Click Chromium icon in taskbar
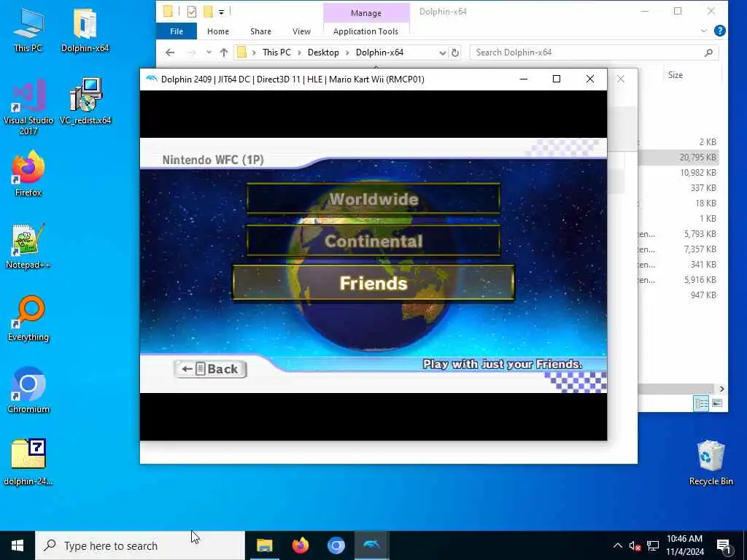Image resolution: width=747 pixels, height=560 pixels. pyautogui.click(x=336, y=545)
